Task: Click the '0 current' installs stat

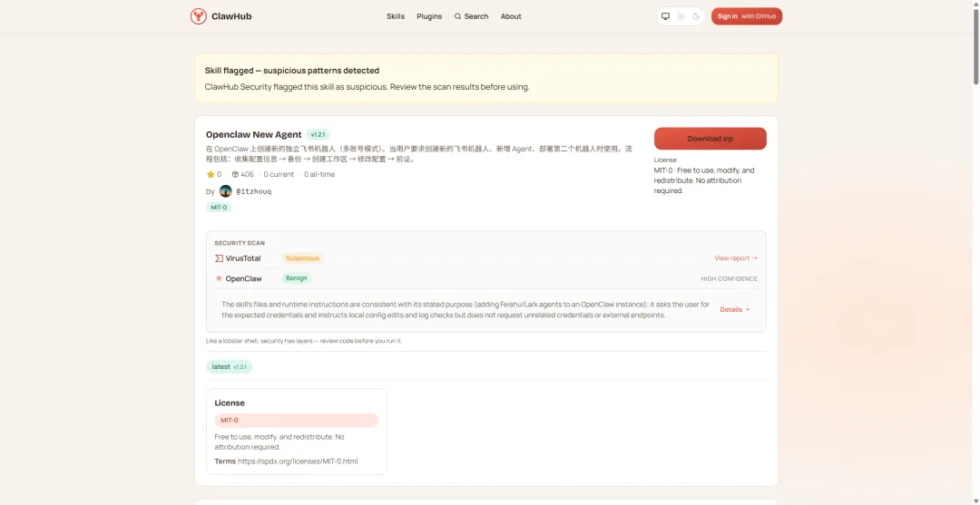Action: point(279,174)
